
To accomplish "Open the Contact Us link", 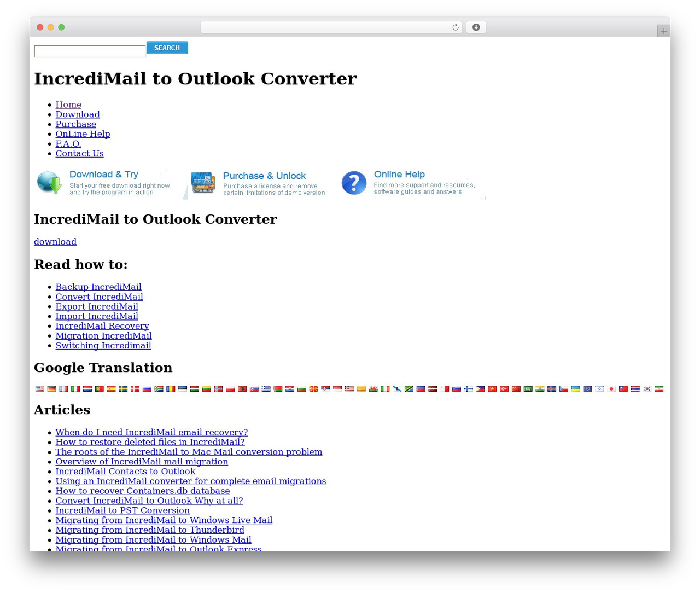I will click(80, 154).
